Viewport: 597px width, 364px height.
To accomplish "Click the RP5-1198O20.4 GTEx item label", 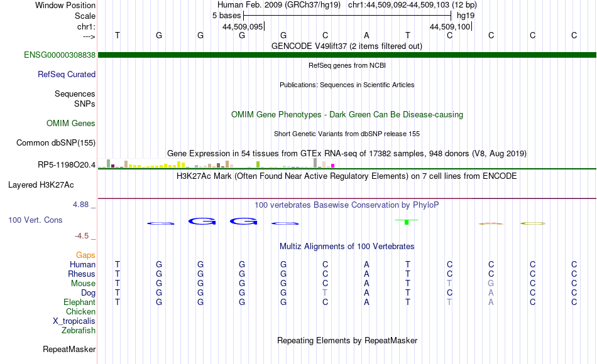I will (x=66, y=164).
